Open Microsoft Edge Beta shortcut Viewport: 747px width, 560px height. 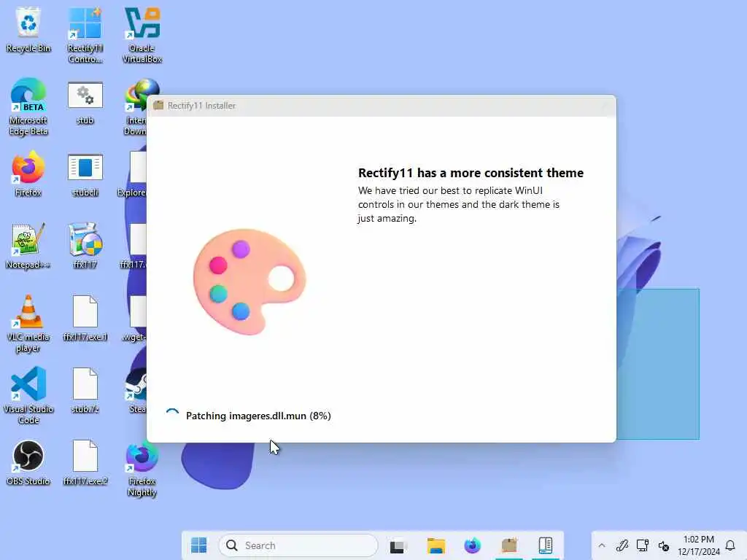pyautogui.click(x=28, y=107)
